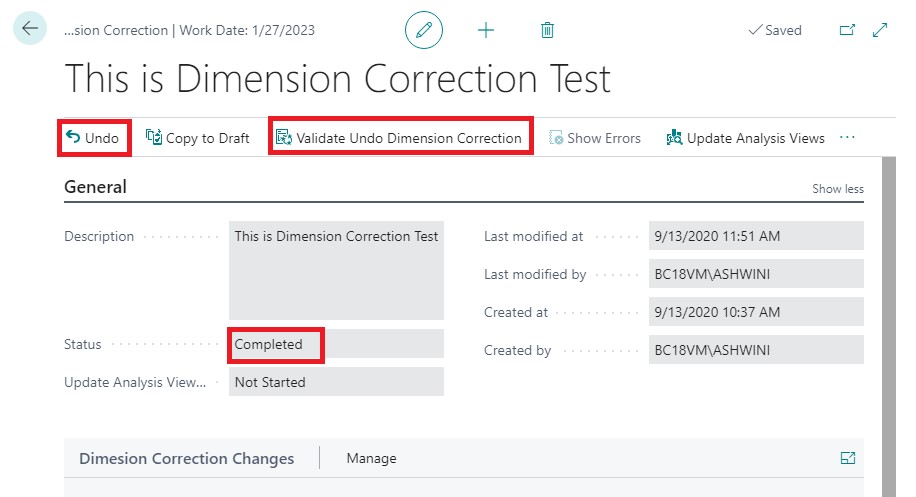Viewport: 916px width, 497px height.
Task: Click the Dimesion Correction Changes heading
Action: click(x=186, y=458)
